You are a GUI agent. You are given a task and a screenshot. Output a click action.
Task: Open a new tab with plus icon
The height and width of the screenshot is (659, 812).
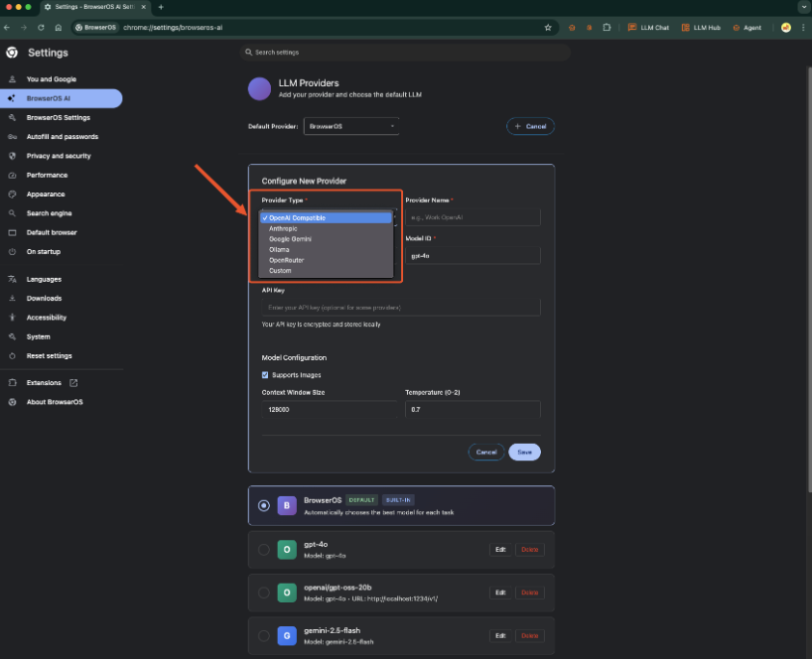161,7
